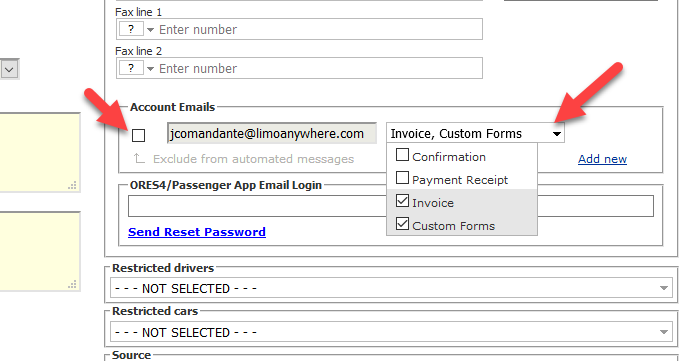Open the Fax line 2 country code selector

click(136, 68)
